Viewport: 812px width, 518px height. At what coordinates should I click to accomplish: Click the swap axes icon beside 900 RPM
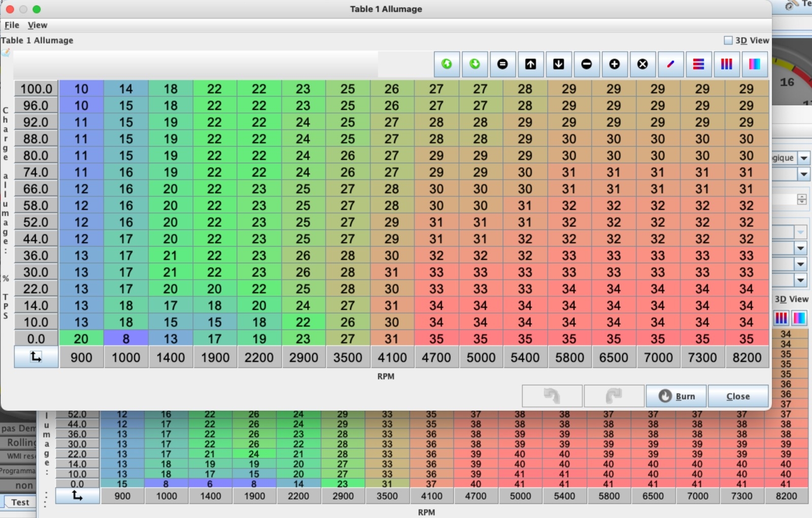[x=36, y=357]
